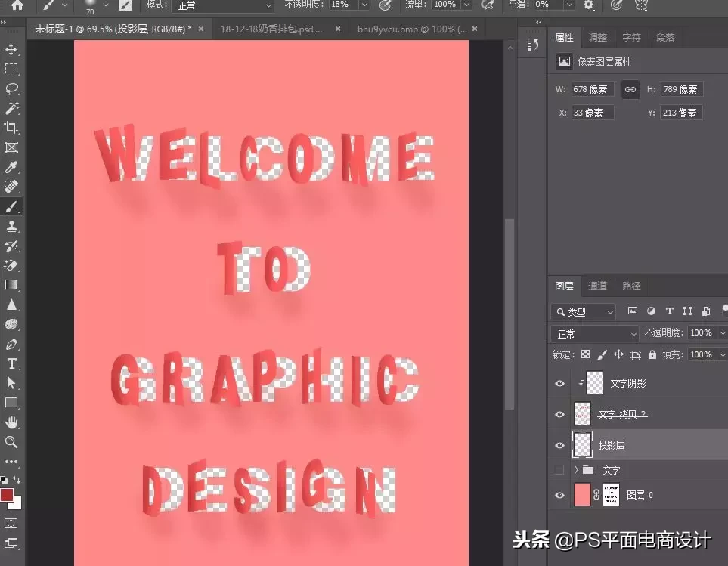Viewport: 728px width, 566px height.
Task: Select the Magic Wand tool
Action: pos(11,108)
